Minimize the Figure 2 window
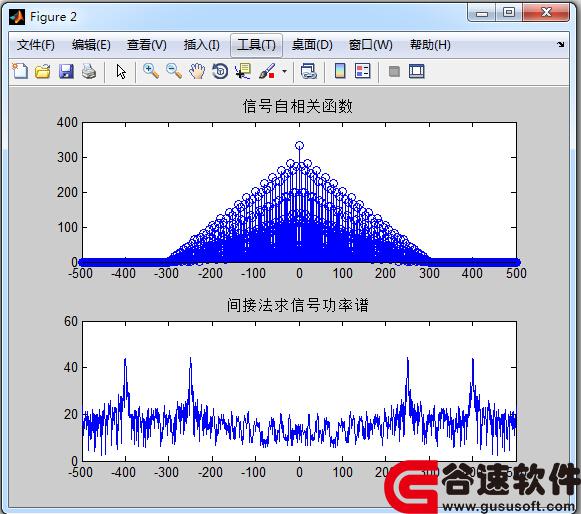581x514 pixels. [x=482, y=13]
